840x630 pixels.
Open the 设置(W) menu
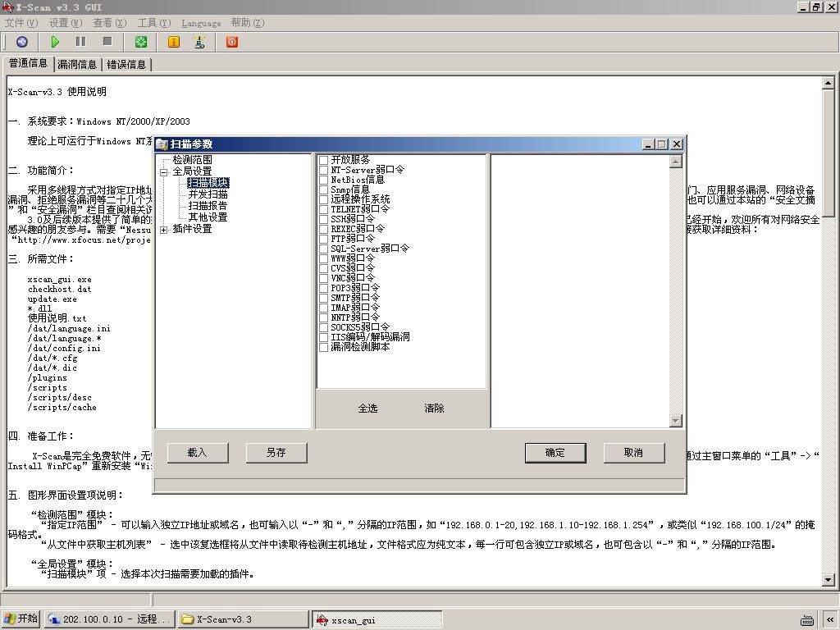click(x=66, y=23)
